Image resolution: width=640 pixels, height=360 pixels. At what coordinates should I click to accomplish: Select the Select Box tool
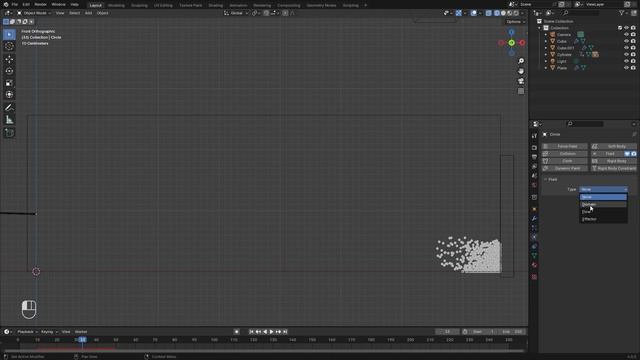[x=9, y=34]
